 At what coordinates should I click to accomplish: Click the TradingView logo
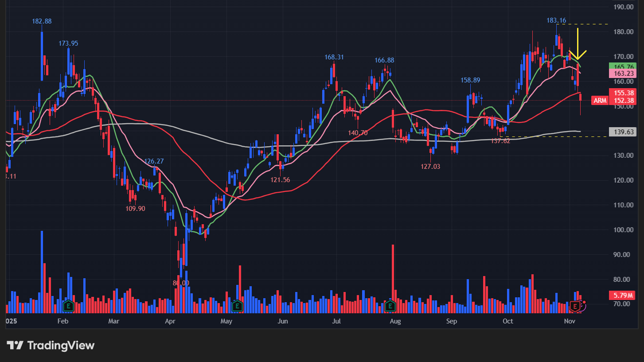51,345
